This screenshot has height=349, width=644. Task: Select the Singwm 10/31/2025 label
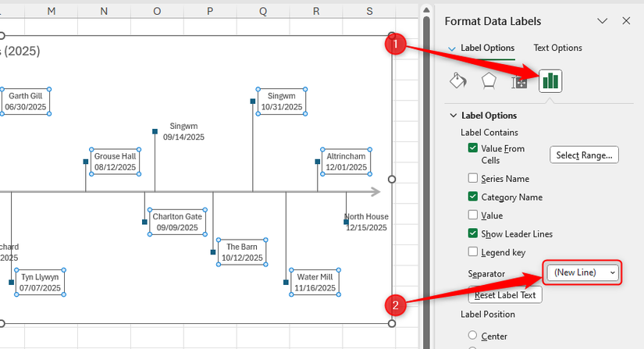pos(282,101)
